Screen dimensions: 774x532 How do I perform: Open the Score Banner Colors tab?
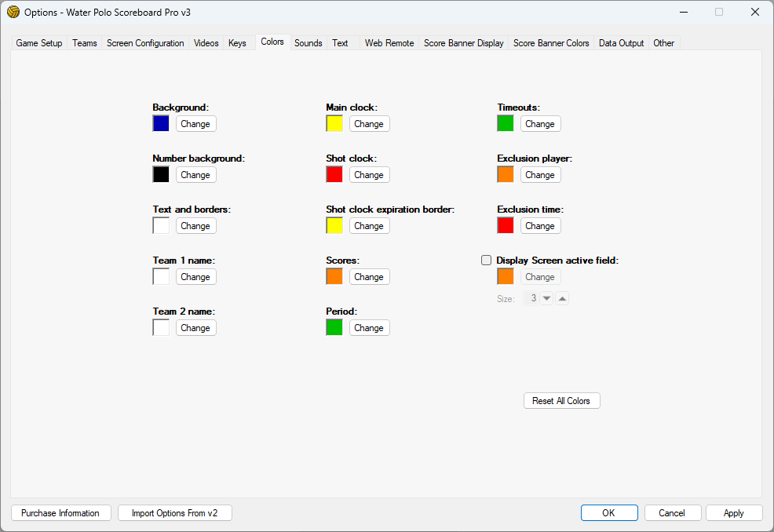551,43
